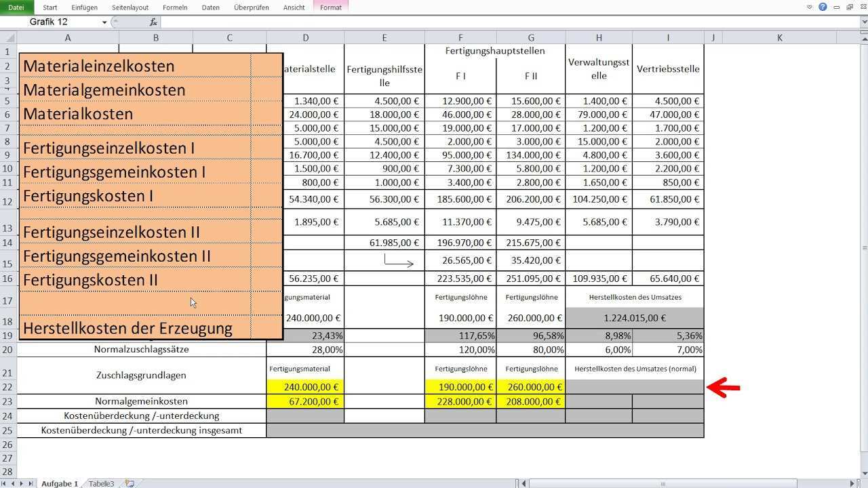Open the Seitenlayout ribbon tab
Image resolution: width=868 pixels, height=488 pixels.
(130, 7)
